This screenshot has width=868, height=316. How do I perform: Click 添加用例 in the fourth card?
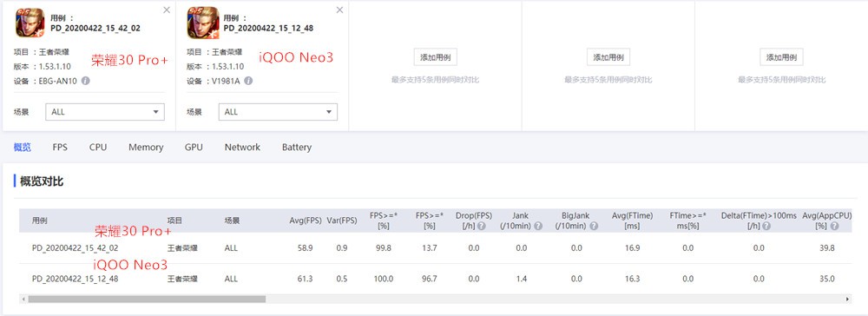pos(608,57)
